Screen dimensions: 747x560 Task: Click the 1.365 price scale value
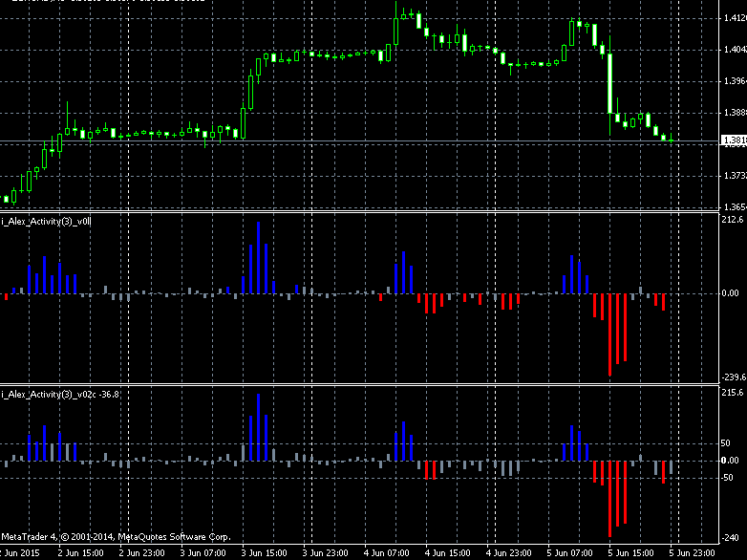click(735, 207)
